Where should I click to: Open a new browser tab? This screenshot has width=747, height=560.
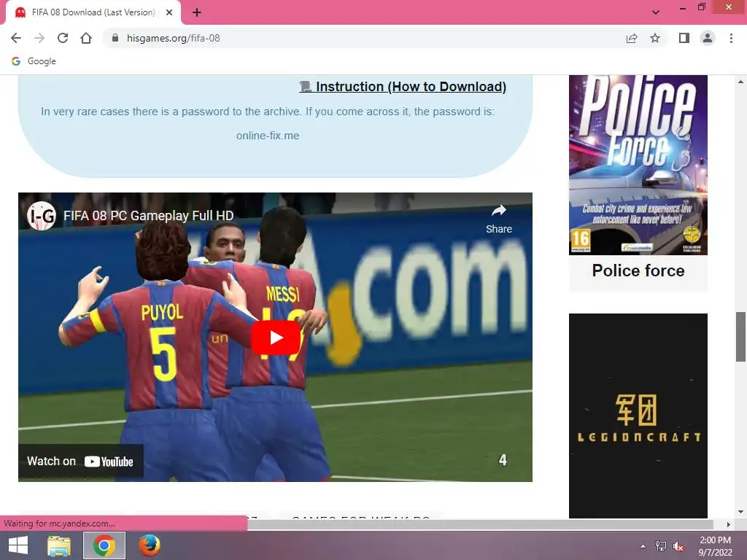[197, 12]
